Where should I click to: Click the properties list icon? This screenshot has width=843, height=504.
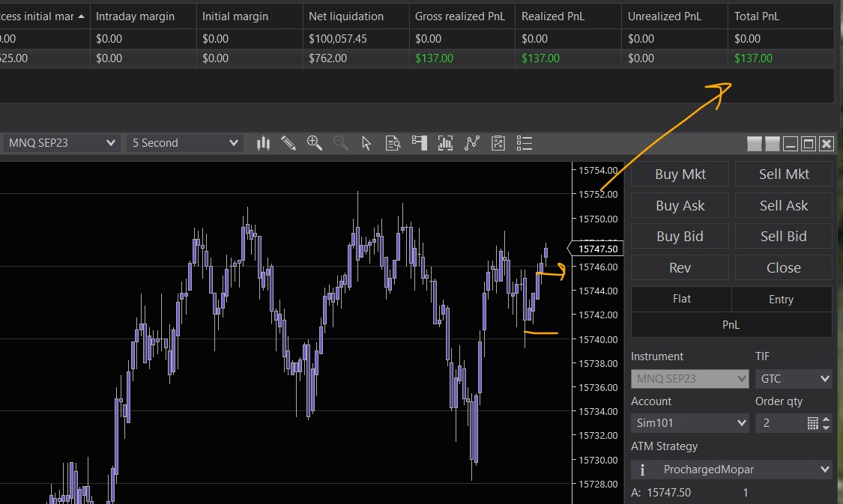coord(525,143)
